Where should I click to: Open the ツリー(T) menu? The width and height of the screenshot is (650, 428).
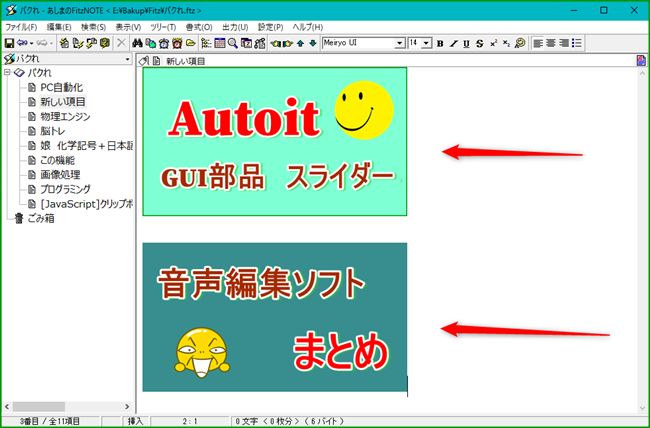(x=163, y=27)
